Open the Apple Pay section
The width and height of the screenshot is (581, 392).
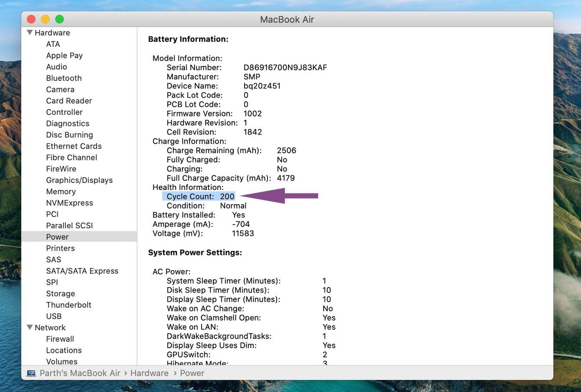click(64, 56)
